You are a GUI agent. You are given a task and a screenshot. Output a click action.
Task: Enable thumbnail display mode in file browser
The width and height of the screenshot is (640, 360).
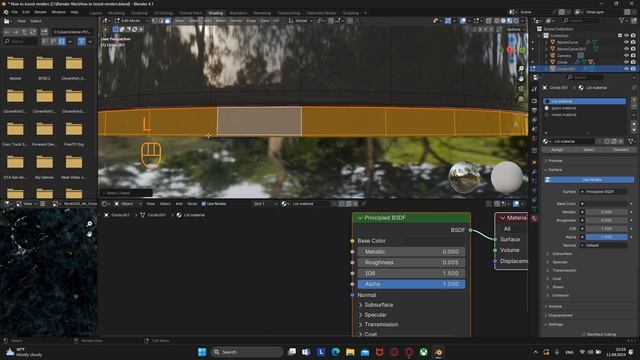[x=62, y=42]
